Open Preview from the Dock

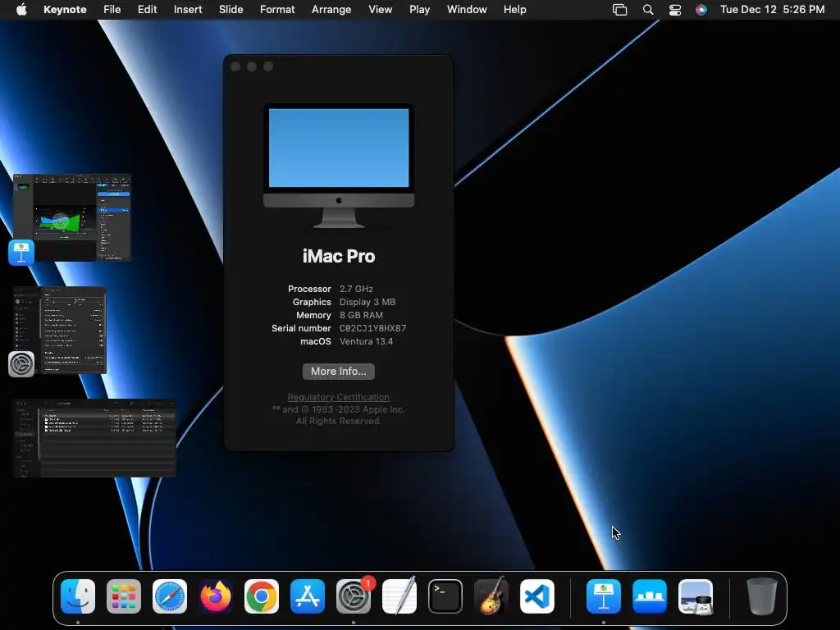696,596
